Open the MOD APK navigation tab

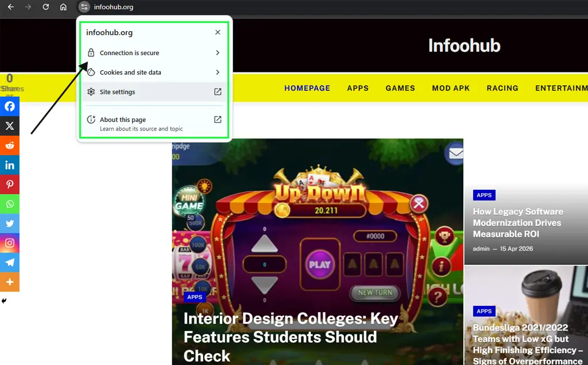click(451, 88)
